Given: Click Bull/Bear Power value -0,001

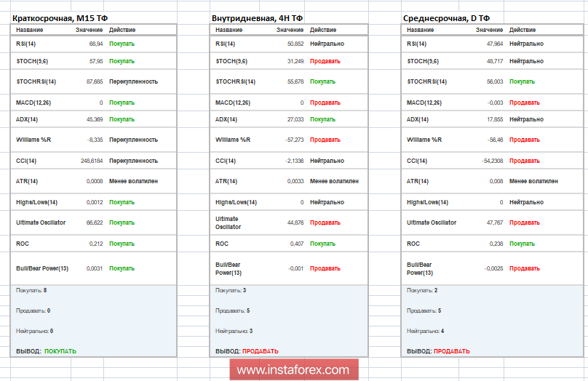Looking at the screenshot, I should tap(296, 268).
